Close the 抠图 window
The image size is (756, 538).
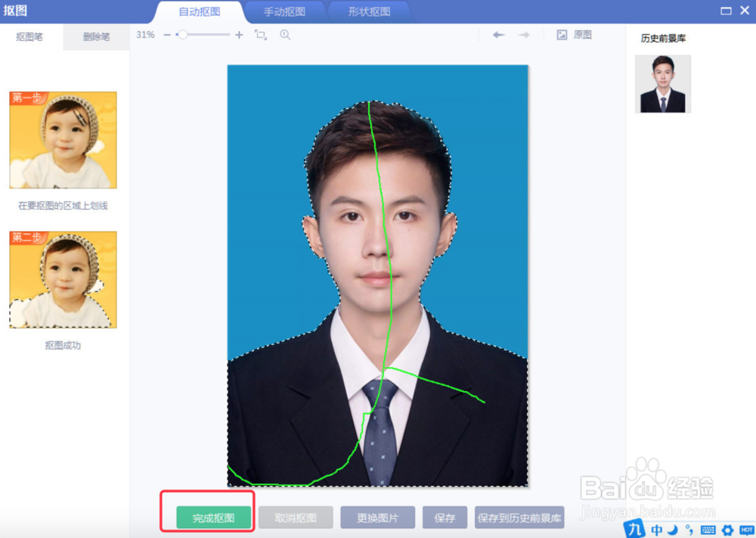pos(745,11)
